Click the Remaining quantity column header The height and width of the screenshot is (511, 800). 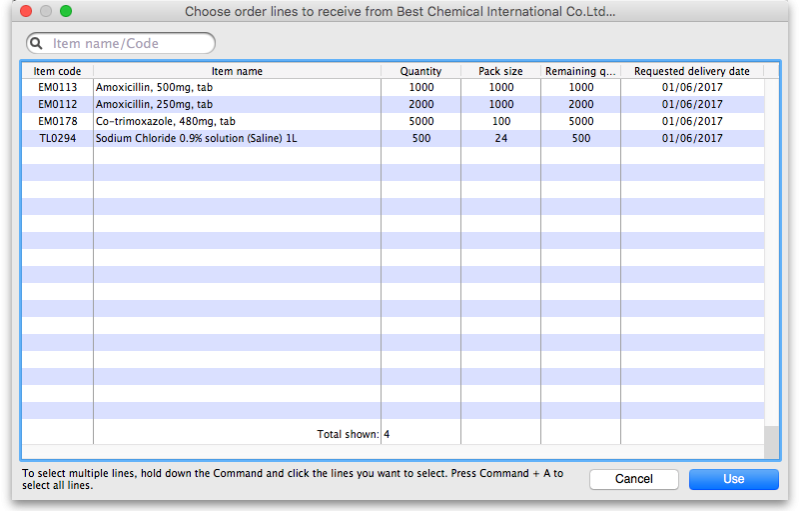pos(580,71)
